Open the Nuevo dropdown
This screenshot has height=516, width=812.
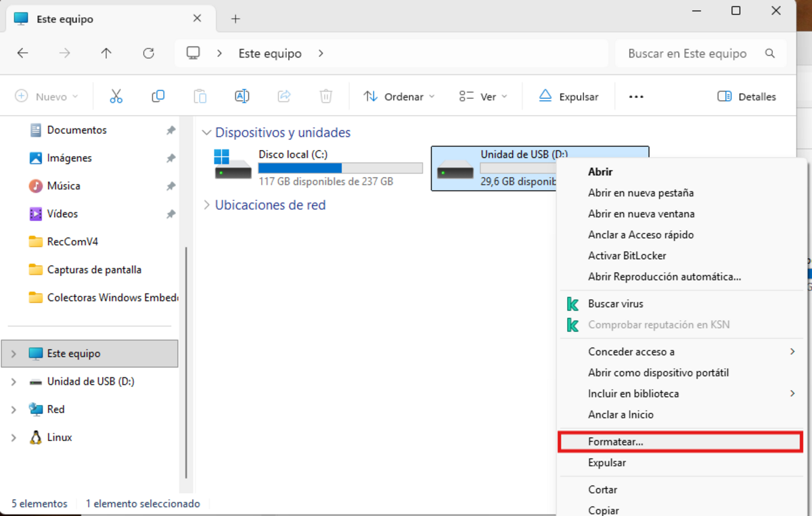47,97
